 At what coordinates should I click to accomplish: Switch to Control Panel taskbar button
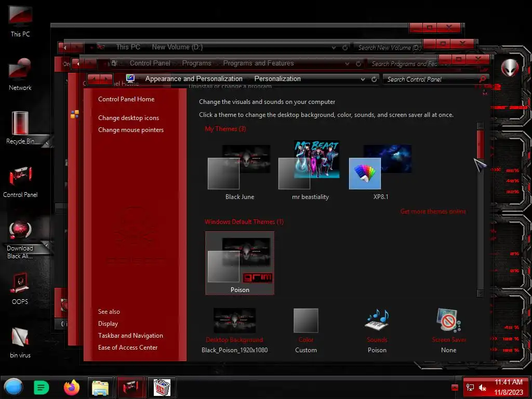(130, 387)
